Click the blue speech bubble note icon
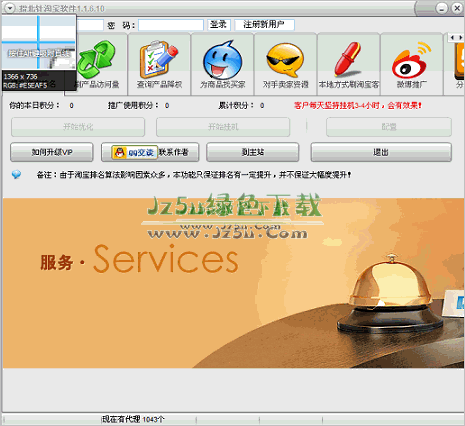This screenshot has height=426, width=465. coord(16,174)
